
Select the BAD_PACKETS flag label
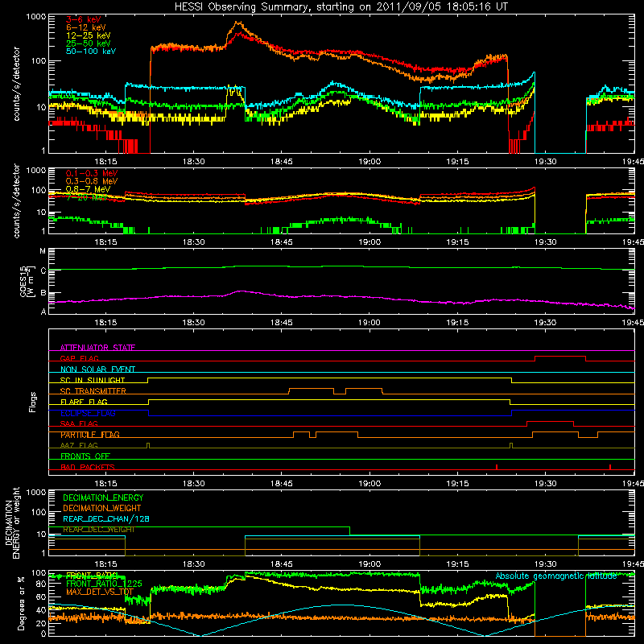coord(88,467)
